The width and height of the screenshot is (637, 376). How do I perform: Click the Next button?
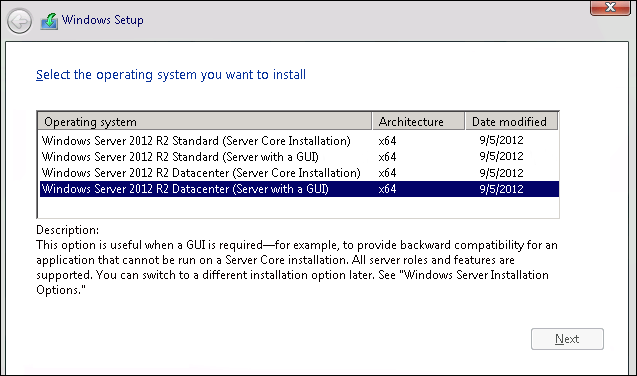(567, 339)
